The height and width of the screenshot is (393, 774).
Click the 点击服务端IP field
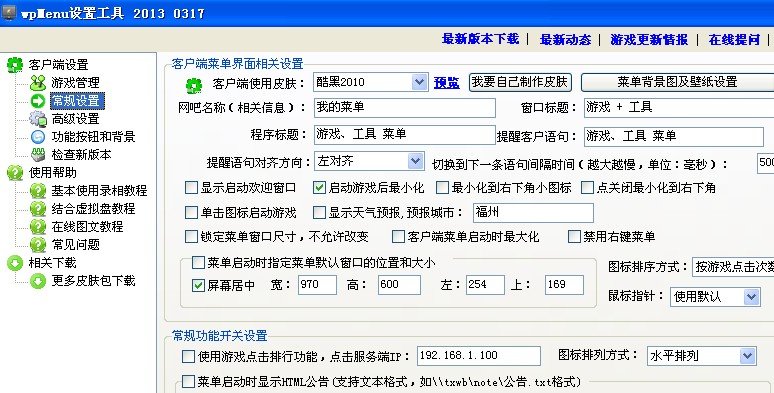479,356
